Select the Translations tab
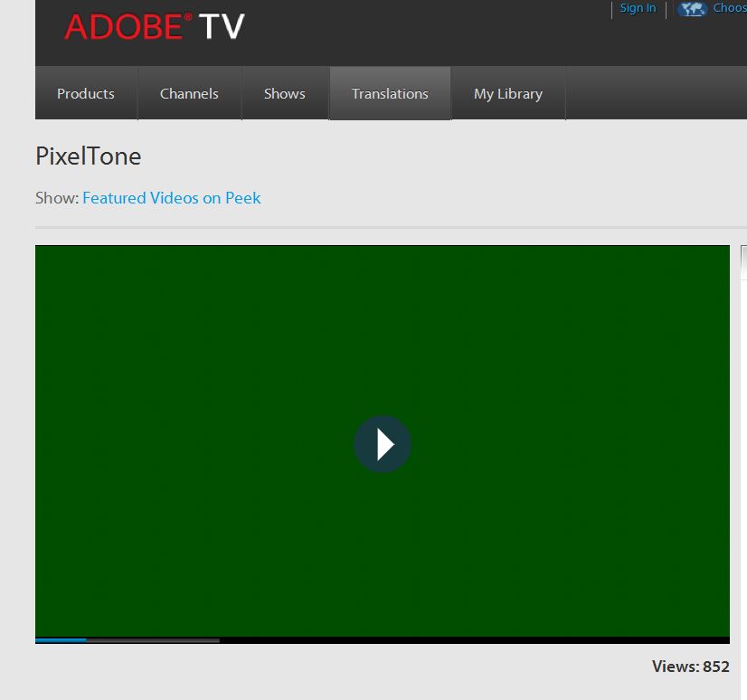This screenshot has height=700, width=747. point(390,93)
